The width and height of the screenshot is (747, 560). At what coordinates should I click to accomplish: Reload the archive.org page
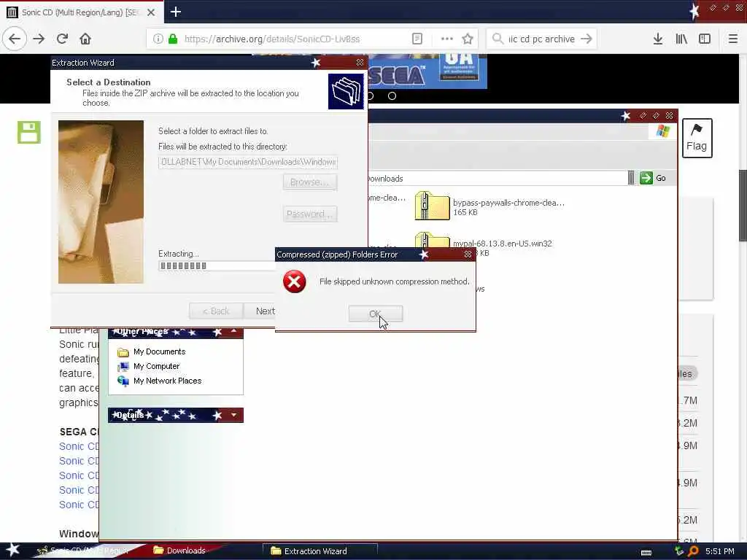click(62, 39)
